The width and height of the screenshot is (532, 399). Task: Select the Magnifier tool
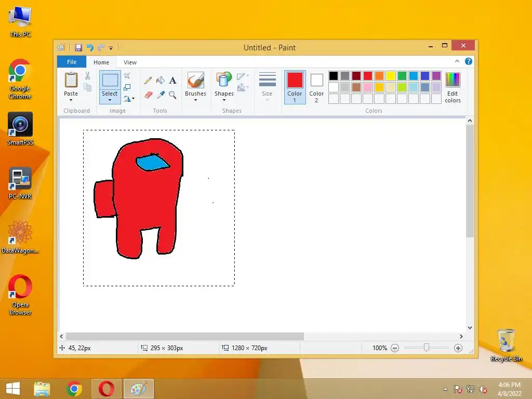pyautogui.click(x=172, y=95)
